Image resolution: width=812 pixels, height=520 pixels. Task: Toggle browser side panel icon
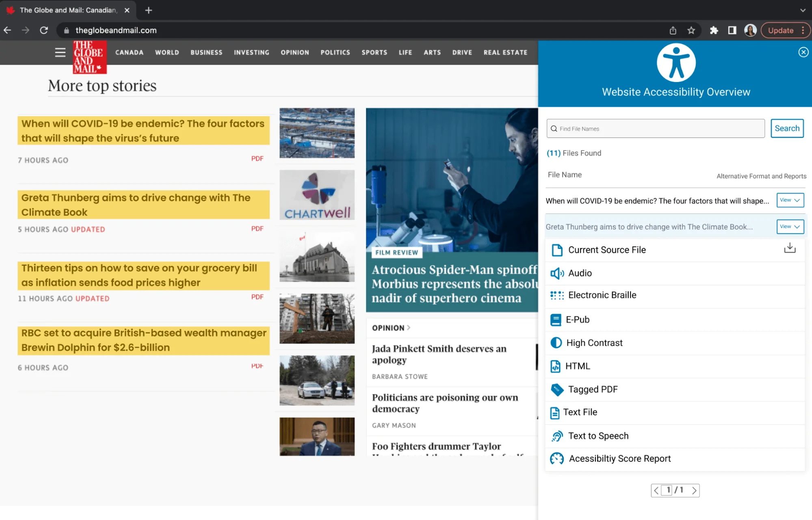(x=732, y=30)
